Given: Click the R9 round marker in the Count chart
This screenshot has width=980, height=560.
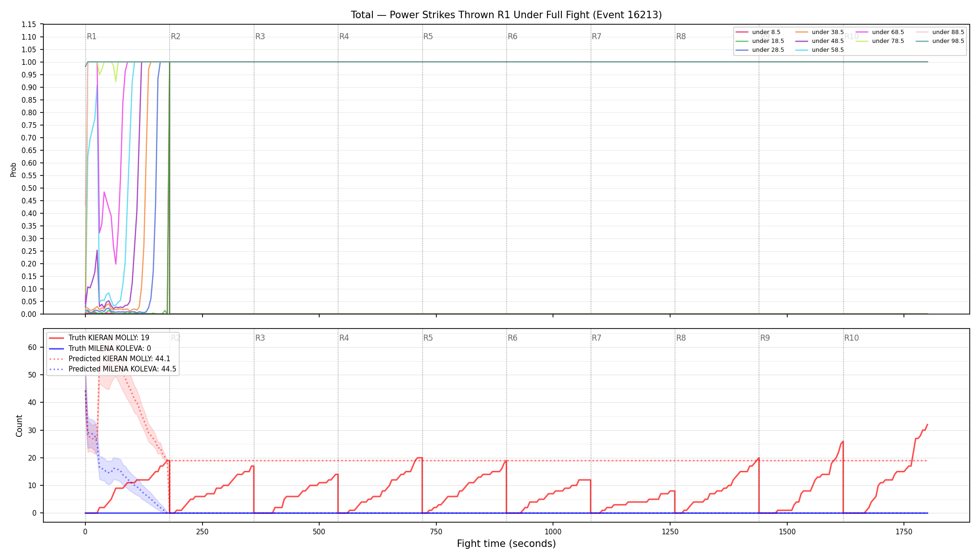Looking at the screenshot, I should coord(765,338).
